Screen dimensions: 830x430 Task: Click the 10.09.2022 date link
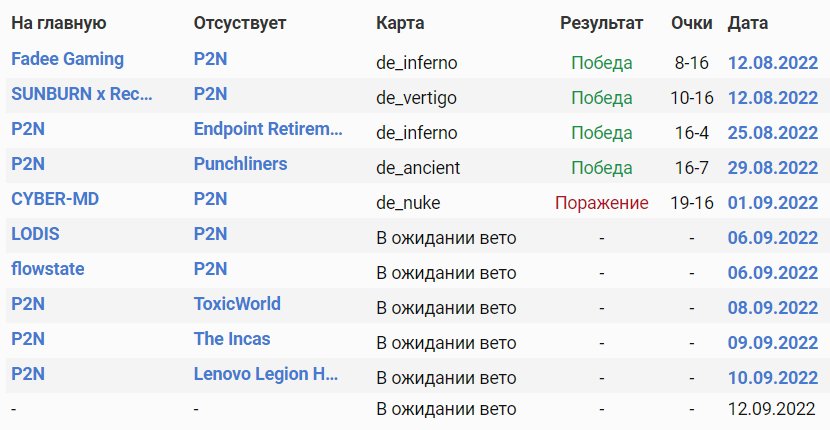pos(773,378)
